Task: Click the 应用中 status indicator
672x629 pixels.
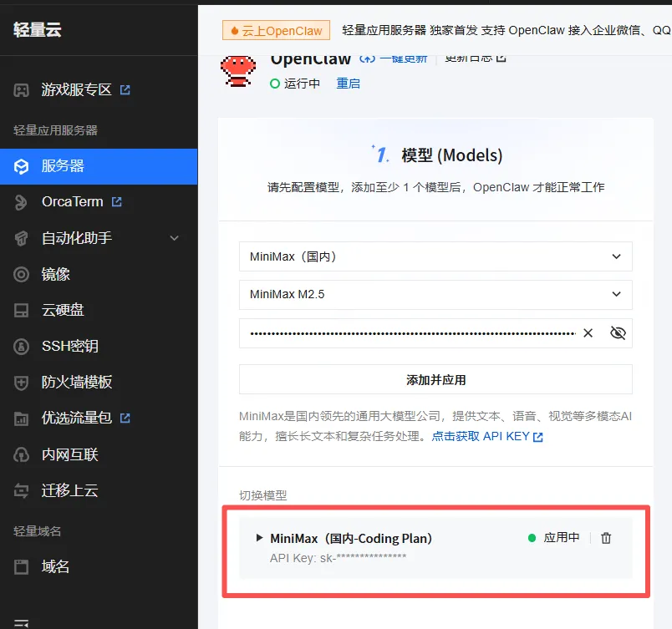Action: [553, 537]
